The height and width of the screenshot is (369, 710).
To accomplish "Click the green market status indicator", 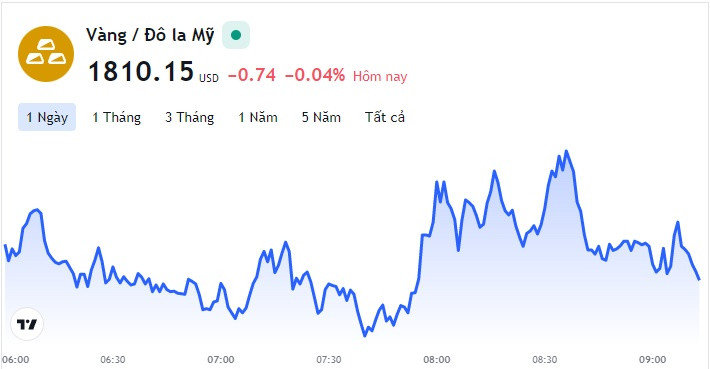I will click(236, 35).
